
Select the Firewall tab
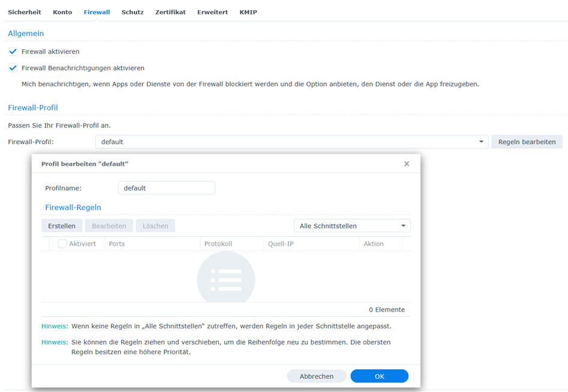[97, 12]
